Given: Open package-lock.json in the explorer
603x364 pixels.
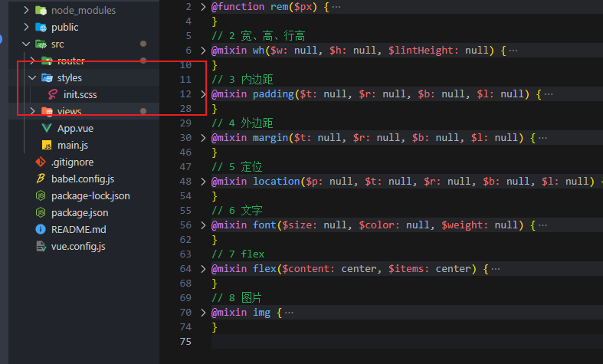Looking at the screenshot, I should tap(90, 196).
